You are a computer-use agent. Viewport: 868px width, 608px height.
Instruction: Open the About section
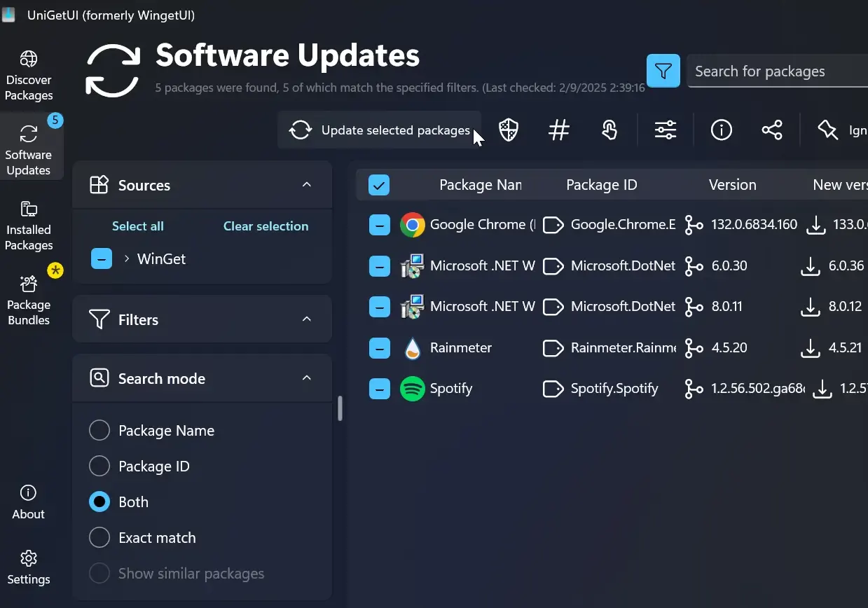(28, 502)
